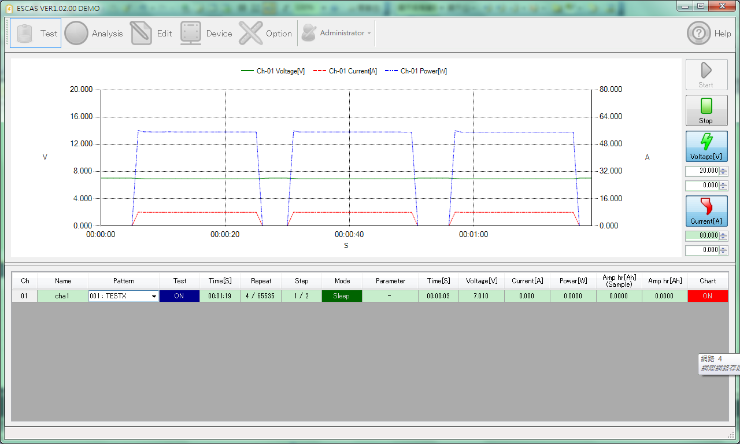Image resolution: width=740 pixels, height=444 pixels.
Task: Click the voltage maximum 20.000 spinner arrows
Action: point(723,171)
